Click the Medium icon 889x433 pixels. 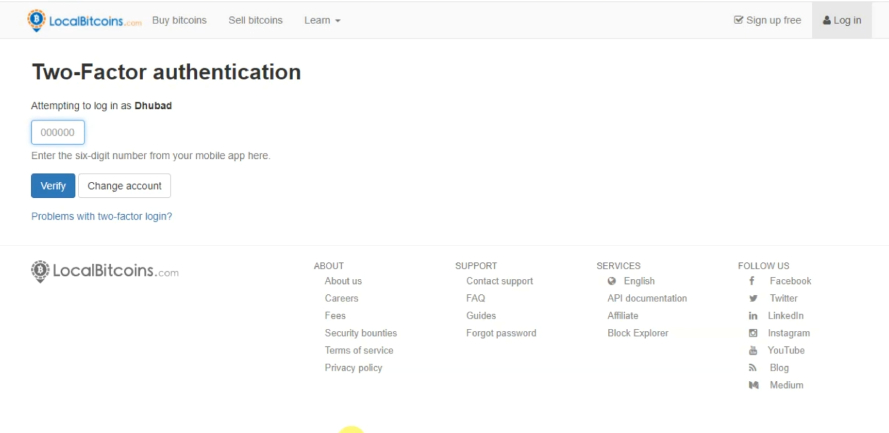point(753,385)
